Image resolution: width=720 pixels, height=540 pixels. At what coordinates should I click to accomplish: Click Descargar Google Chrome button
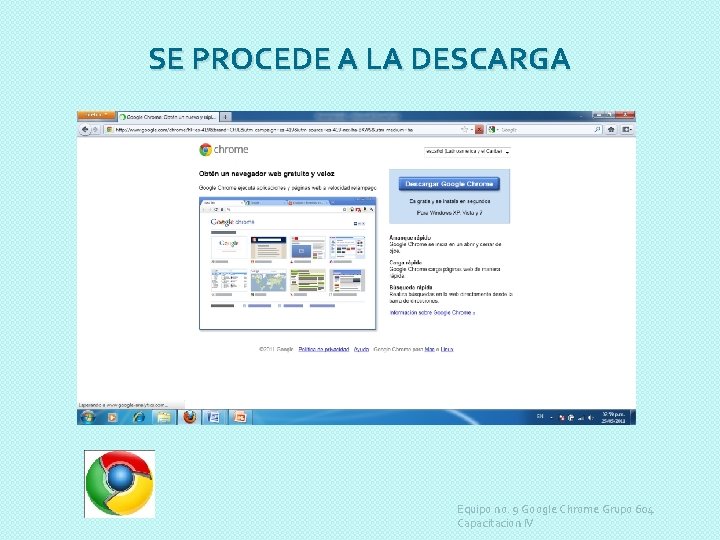[449, 184]
